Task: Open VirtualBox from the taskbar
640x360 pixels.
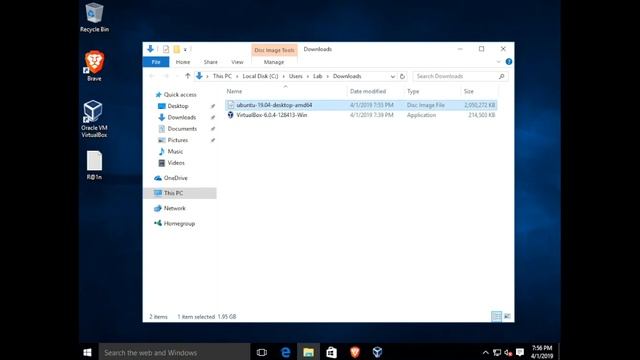Action: pyautogui.click(x=378, y=352)
